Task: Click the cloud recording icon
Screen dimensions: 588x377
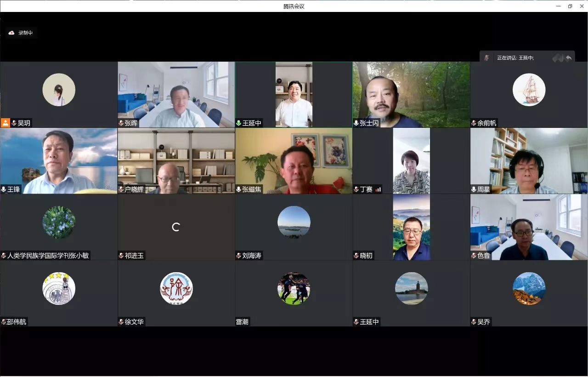Action: [11, 33]
